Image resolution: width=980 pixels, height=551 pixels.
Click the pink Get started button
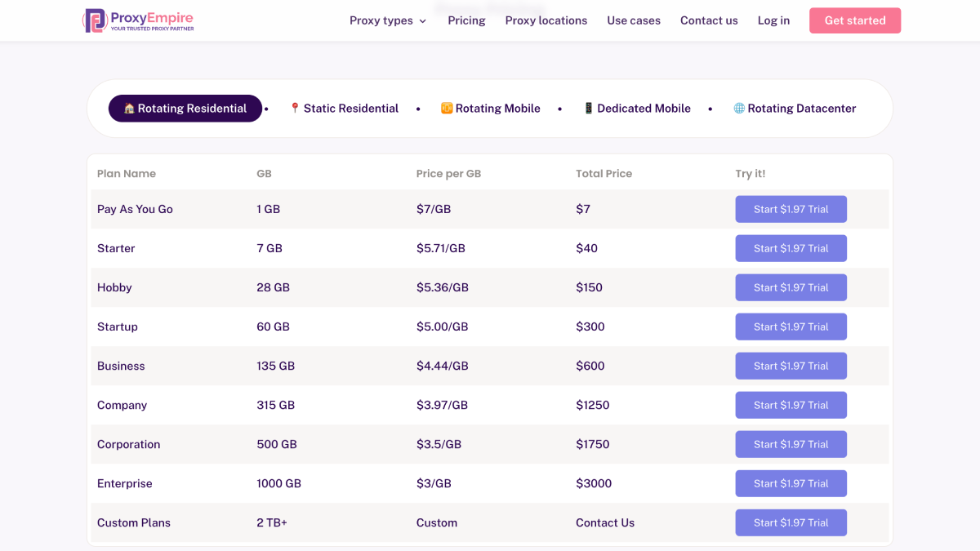pyautogui.click(x=855, y=20)
